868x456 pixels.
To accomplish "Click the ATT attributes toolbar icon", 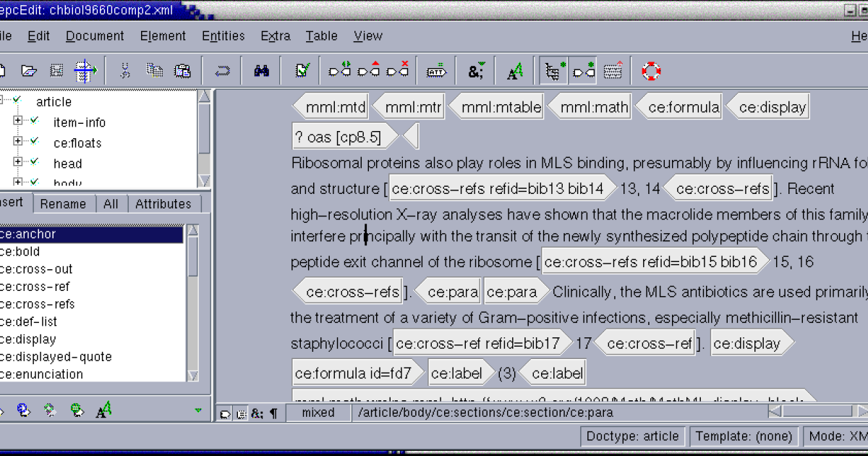I will [x=436, y=71].
